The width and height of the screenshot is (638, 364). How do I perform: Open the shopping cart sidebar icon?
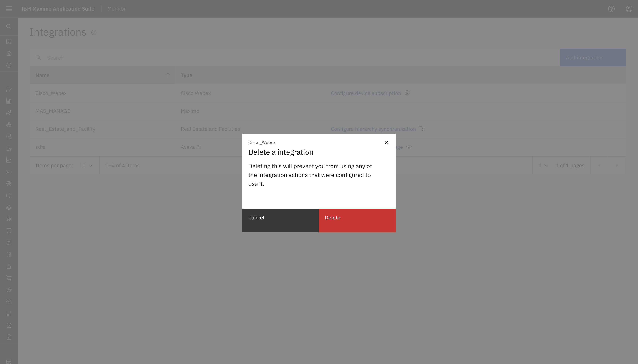pyautogui.click(x=9, y=278)
